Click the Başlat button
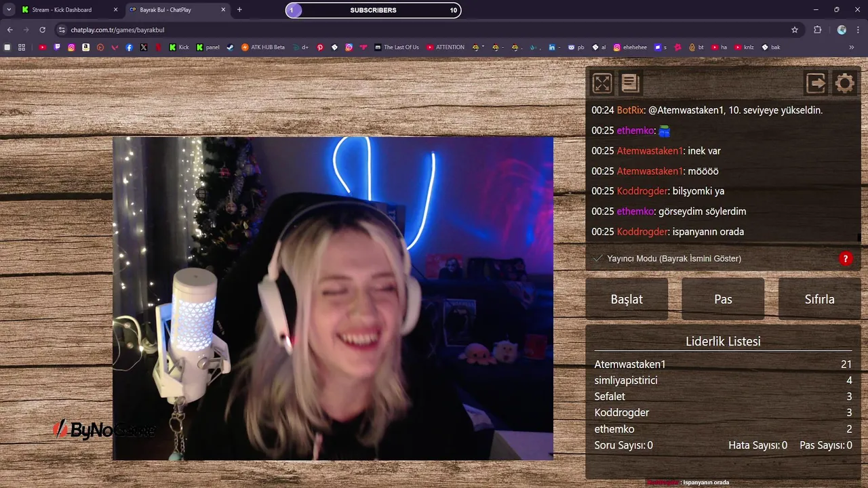The height and width of the screenshot is (488, 868). (x=627, y=299)
